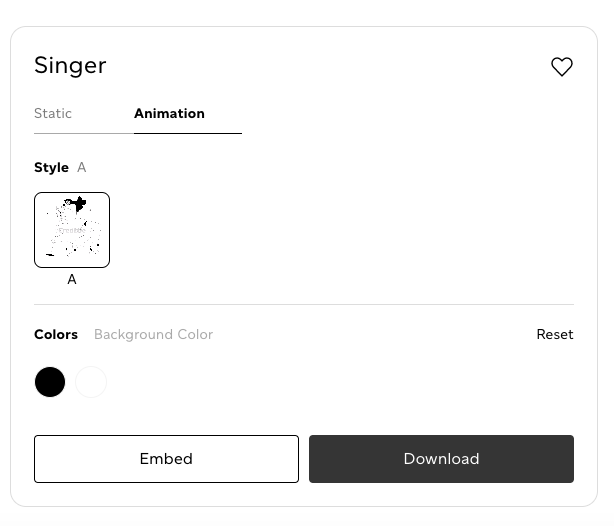Switch to the Static tab
Screen dimensions: 614x526
53,114
